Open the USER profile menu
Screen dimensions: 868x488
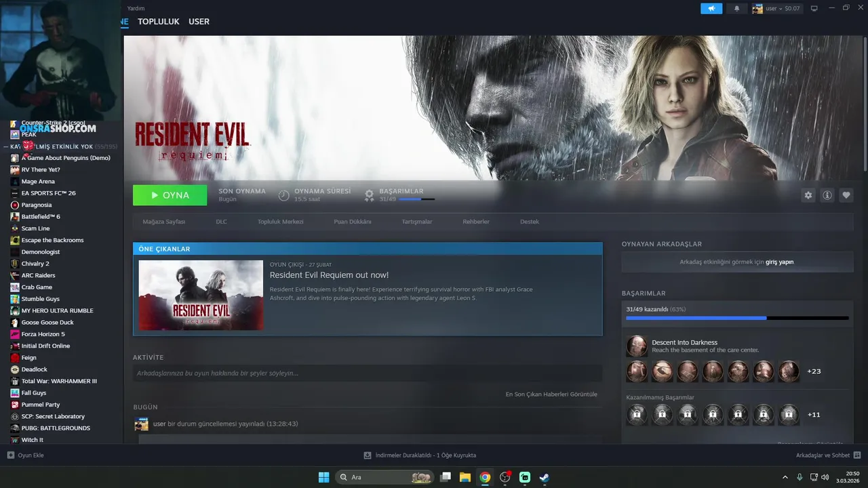tap(199, 22)
